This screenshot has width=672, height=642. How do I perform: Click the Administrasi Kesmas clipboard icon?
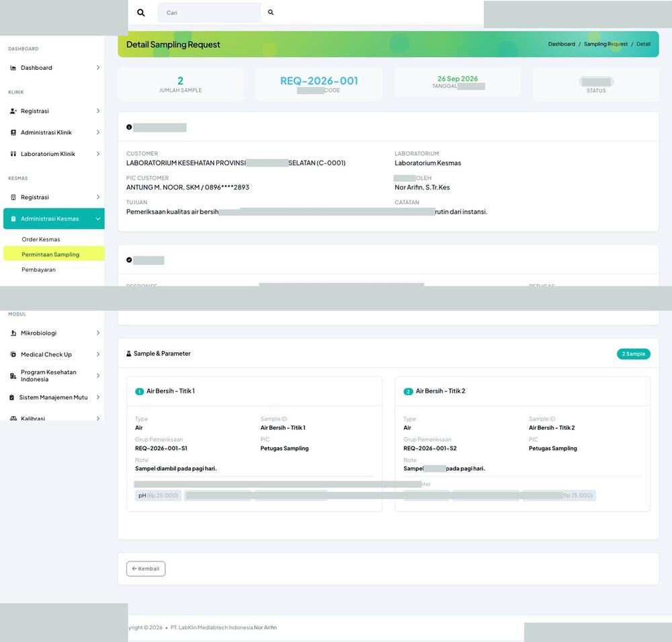pos(13,218)
